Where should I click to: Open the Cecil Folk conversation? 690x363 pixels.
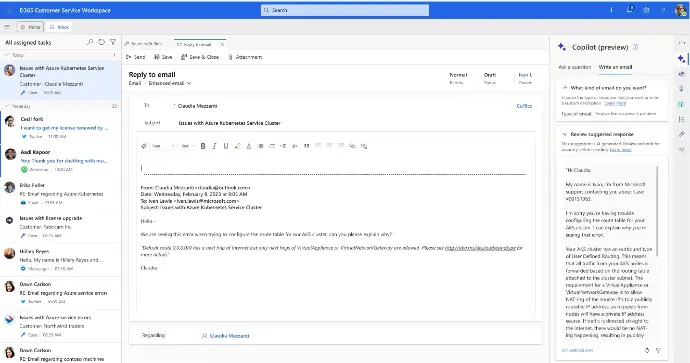click(61, 128)
